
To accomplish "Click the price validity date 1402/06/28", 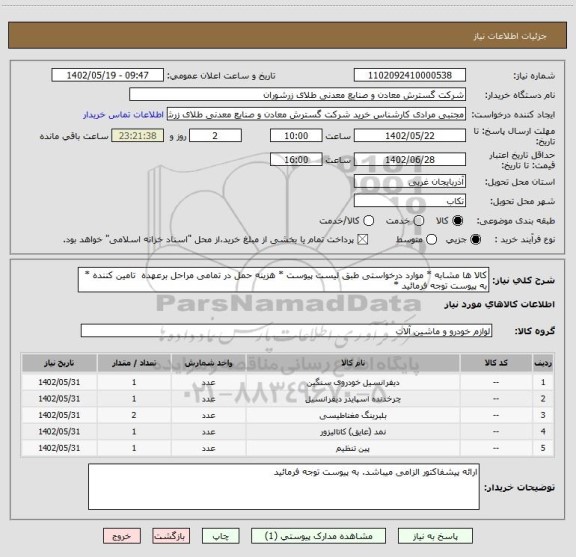I will tap(410, 159).
